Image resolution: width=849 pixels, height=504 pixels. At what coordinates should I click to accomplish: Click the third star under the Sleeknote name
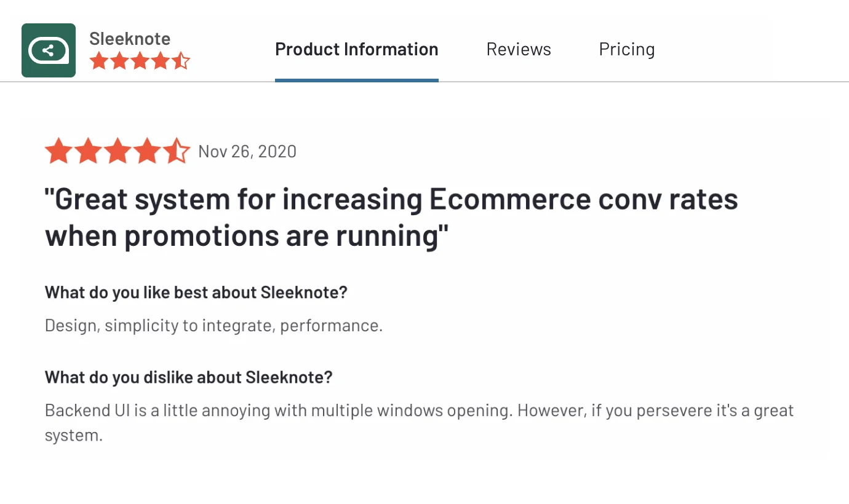point(140,61)
